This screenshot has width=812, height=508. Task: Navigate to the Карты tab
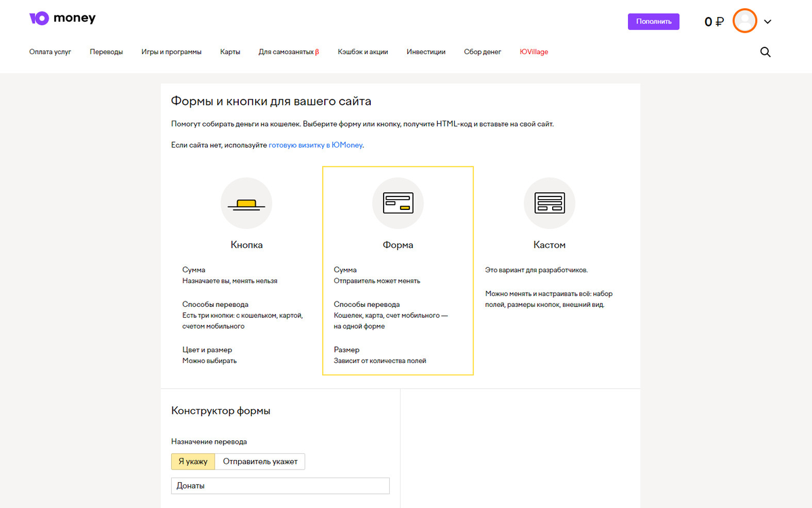230,51
